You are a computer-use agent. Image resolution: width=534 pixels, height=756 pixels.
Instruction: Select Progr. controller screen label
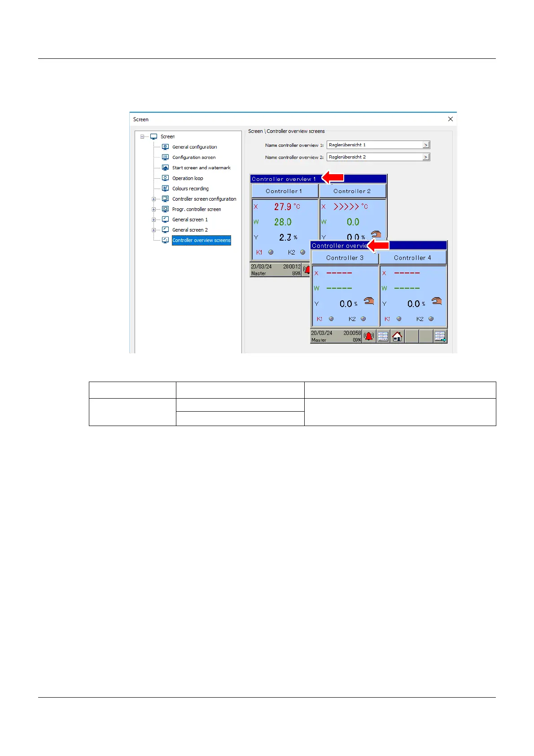[197, 209]
